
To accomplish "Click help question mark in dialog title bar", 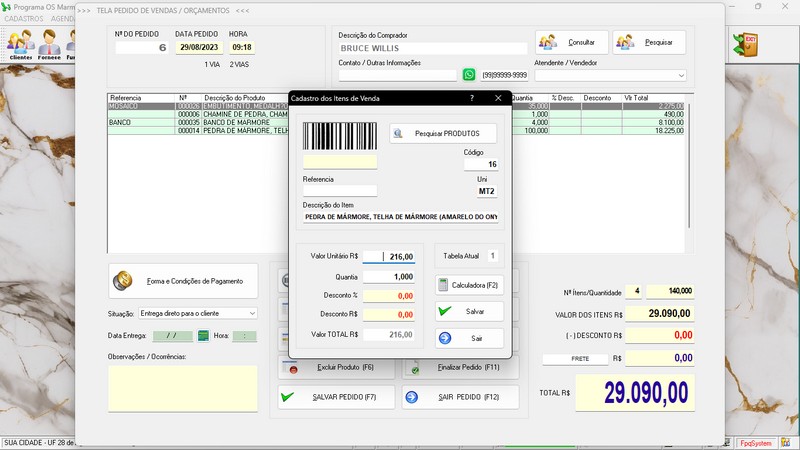I will pyautogui.click(x=472, y=98).
